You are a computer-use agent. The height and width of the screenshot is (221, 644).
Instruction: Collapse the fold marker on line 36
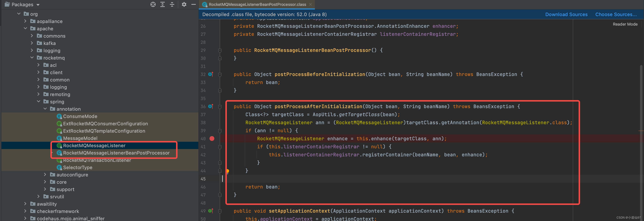click(x=220, y=106)
